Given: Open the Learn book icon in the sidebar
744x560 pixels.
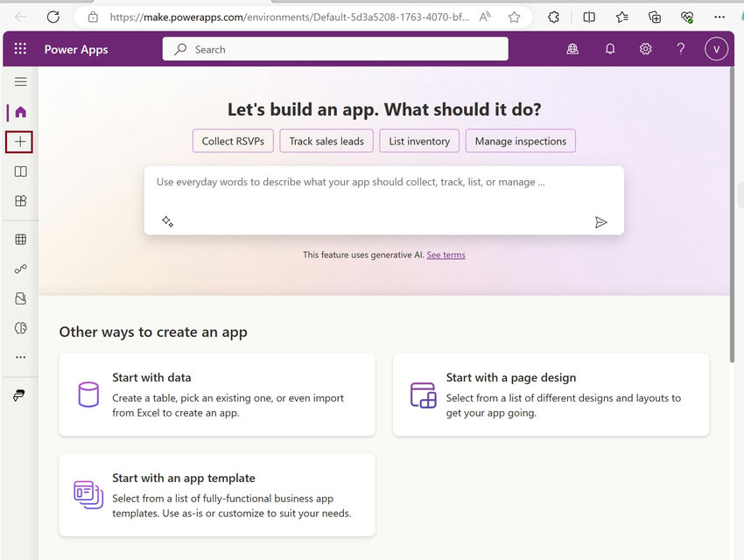Looking at the screenshot, I should (19, 171).
